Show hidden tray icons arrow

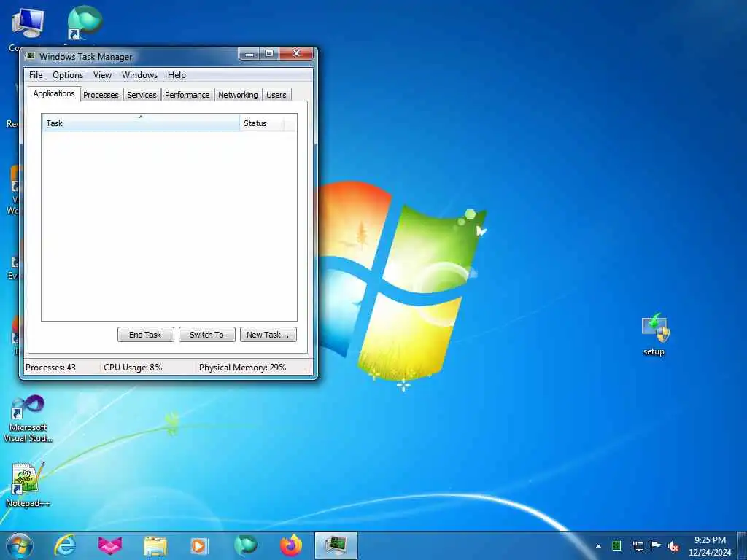[598, 547]
